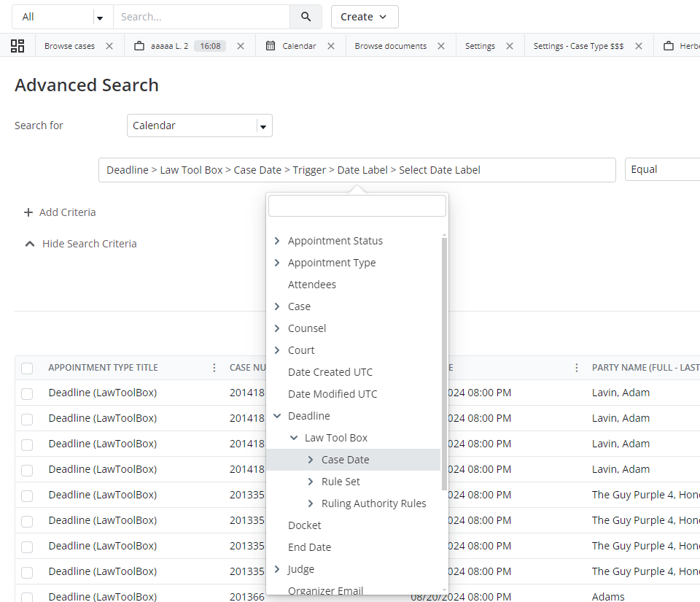The width and height of the screenshot is (700, 602).
Task: Click the field list scrollbar thumb
Action: (x=444, y=363)
